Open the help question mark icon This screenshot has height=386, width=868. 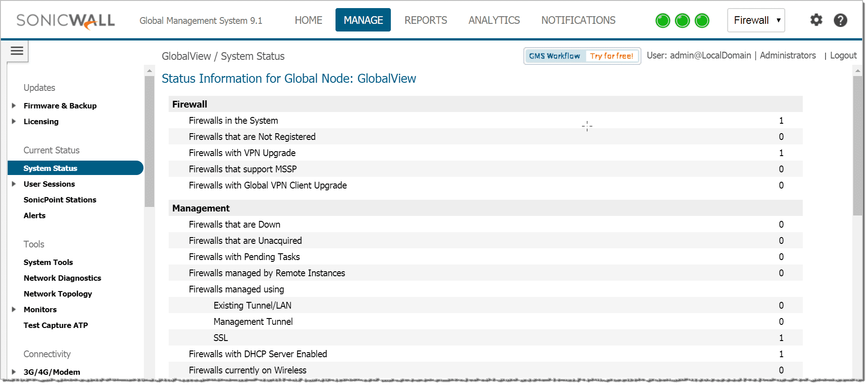click(x=841, y=20)
